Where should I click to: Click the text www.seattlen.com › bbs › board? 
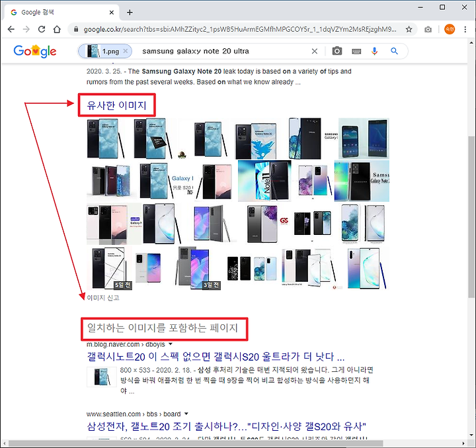(134, 414)
